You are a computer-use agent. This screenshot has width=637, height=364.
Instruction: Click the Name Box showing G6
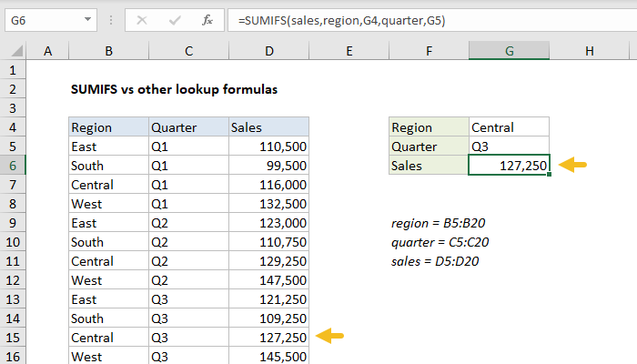click(45, 19)
